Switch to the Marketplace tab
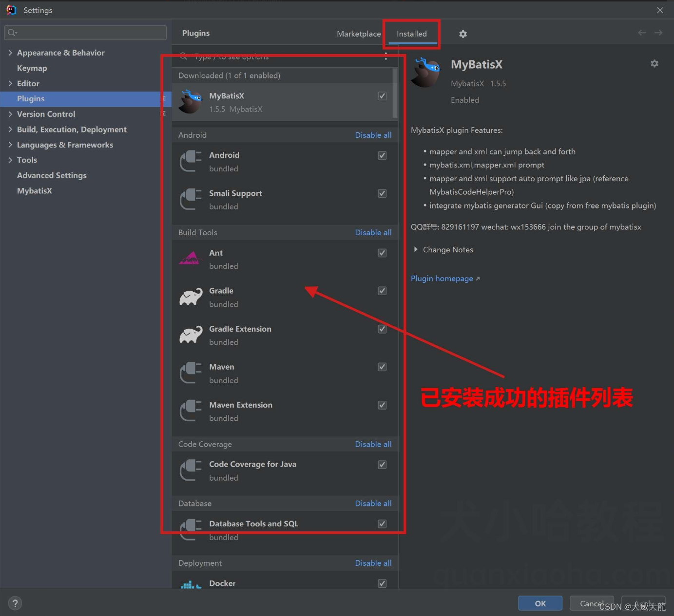The height and width of the screenshot is (616, 674). 359,34
